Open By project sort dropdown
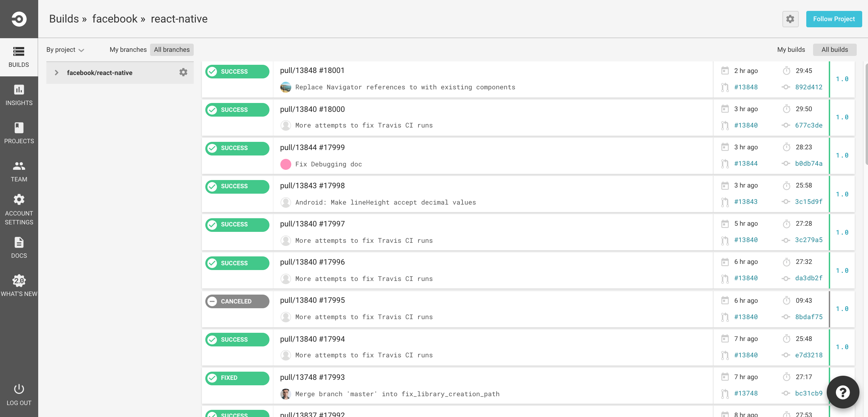The height and width of the screenshot is (417, 868). click(x=65, y=50)
